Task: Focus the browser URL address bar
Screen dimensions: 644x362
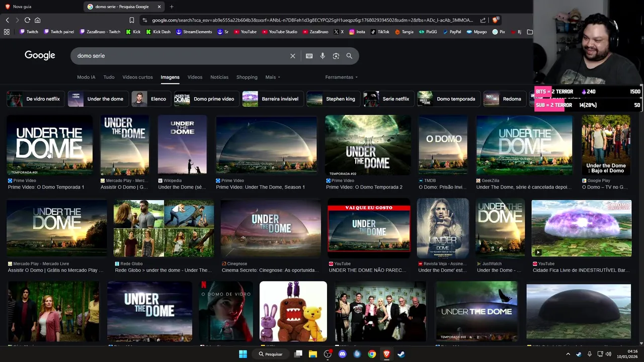Action: click(312, 20)
